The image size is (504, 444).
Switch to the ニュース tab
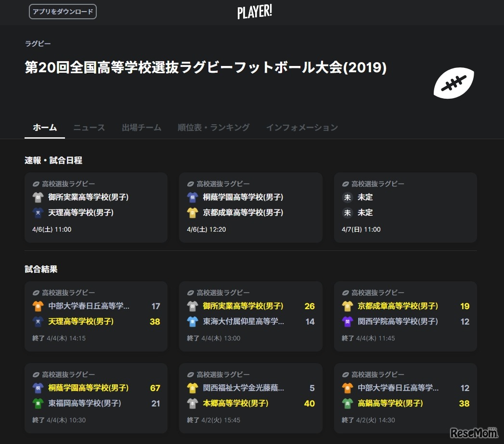click(89, 127)
